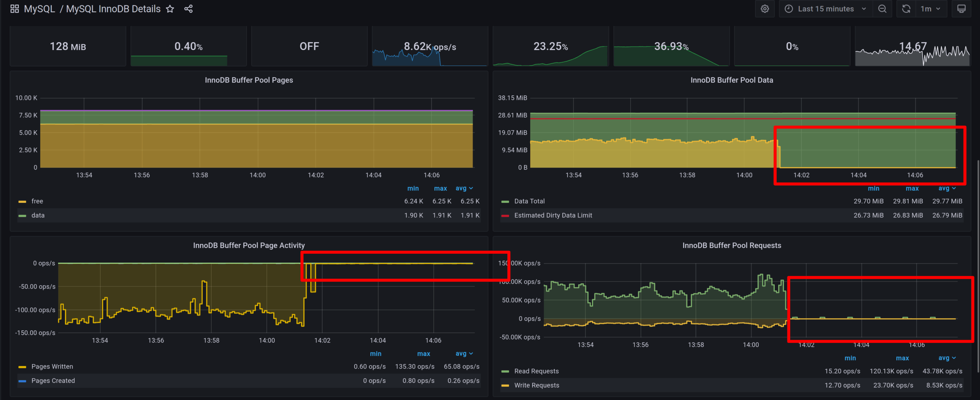The height and width of the screenshot is (400, 980).
Task: Enable TV mode via the monitor icon
Action: [x=962, y=8]
